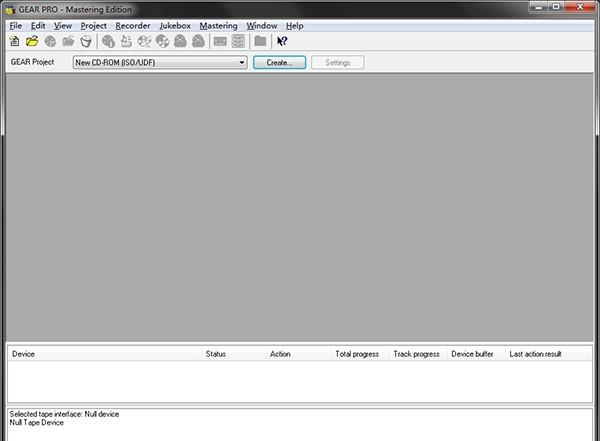The width and height of the screenshot is (600, 441).
Task: Click the bucket toolbar icon
Action: (x=86, y=41)
